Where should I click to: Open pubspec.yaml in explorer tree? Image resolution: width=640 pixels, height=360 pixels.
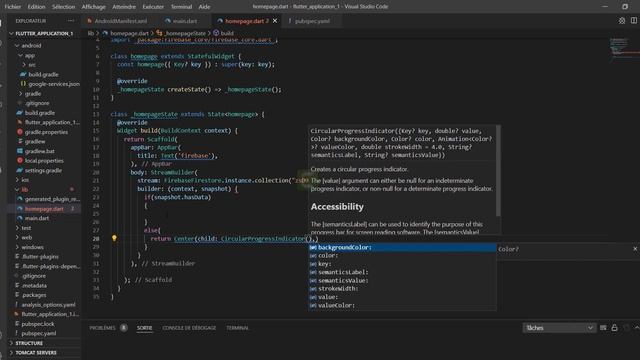39,333
